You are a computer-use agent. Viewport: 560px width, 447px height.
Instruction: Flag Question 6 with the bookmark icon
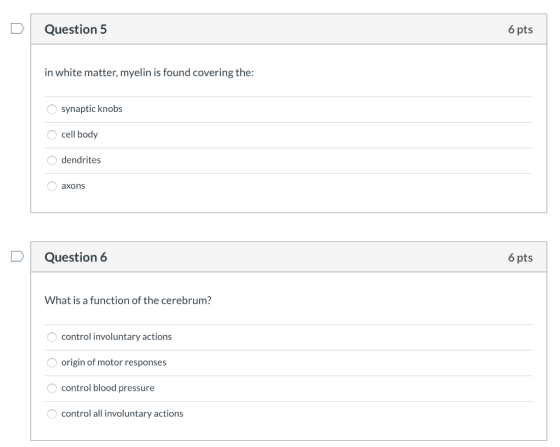[17, 256]
